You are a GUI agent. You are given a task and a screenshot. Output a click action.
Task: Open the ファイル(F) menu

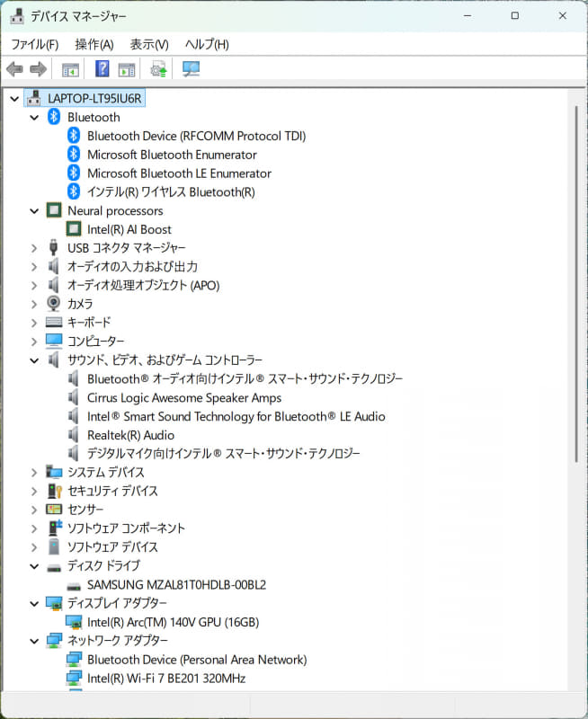coord(35,44)
